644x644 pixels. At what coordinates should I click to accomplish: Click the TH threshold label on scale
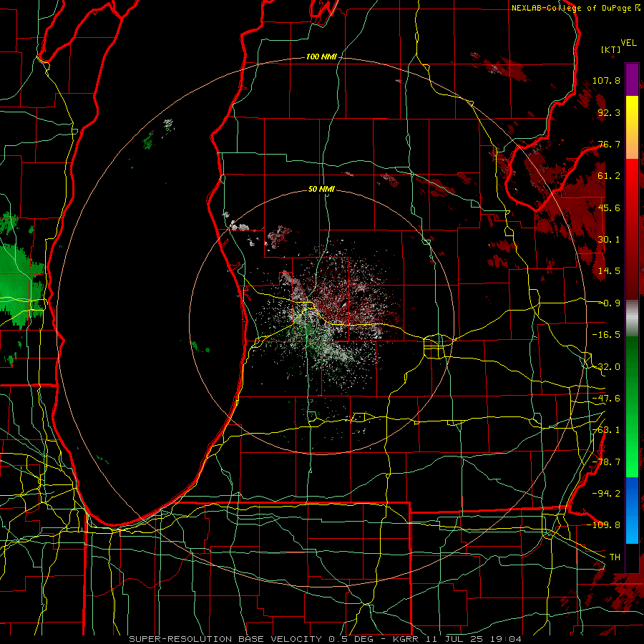(615, 557)
